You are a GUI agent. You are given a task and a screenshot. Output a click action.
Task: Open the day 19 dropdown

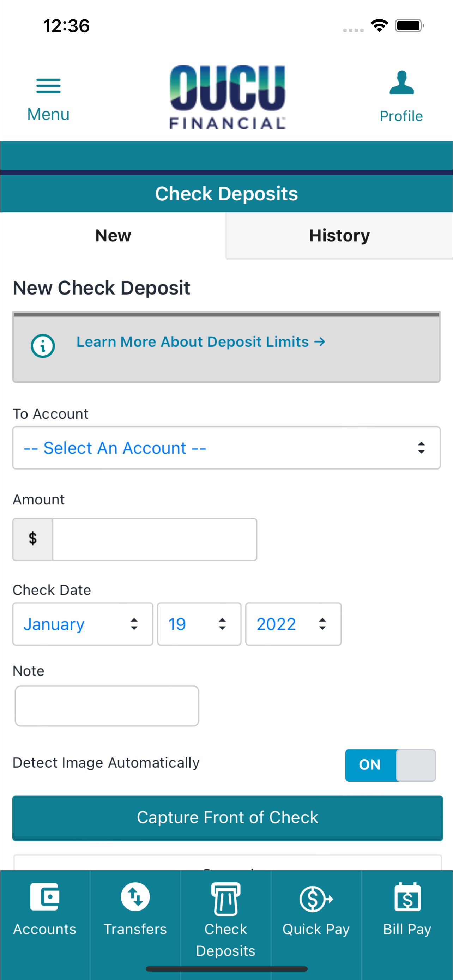[x=199, y=624]
